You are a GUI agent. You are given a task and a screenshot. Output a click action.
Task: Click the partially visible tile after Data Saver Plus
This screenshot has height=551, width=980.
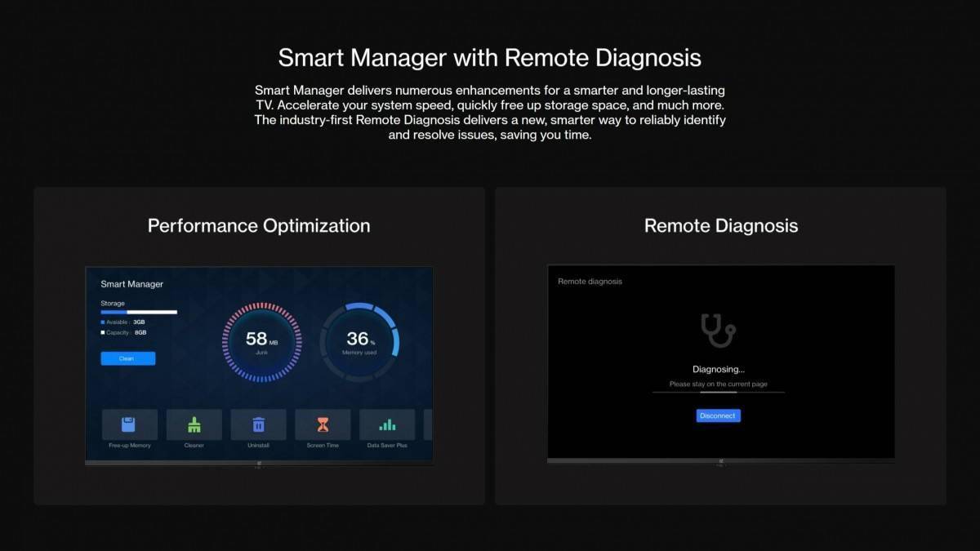point(427,424)
